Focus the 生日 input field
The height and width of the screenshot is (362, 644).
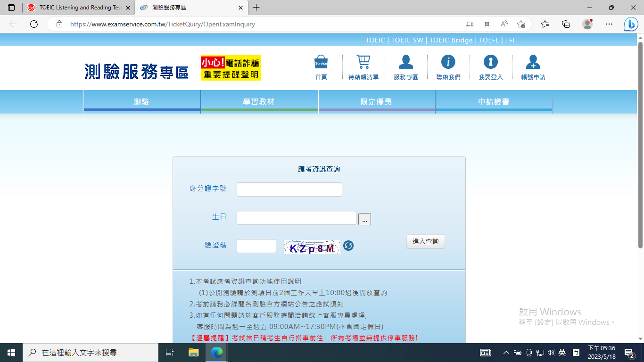(x=297, y=218)
